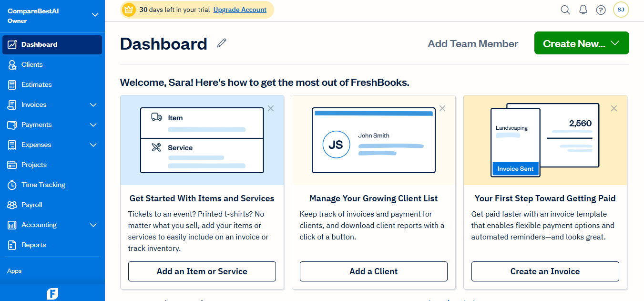Expand the Accounting submenu chevron
Viewport: 644px width, 301px height.
click(93, 225)
